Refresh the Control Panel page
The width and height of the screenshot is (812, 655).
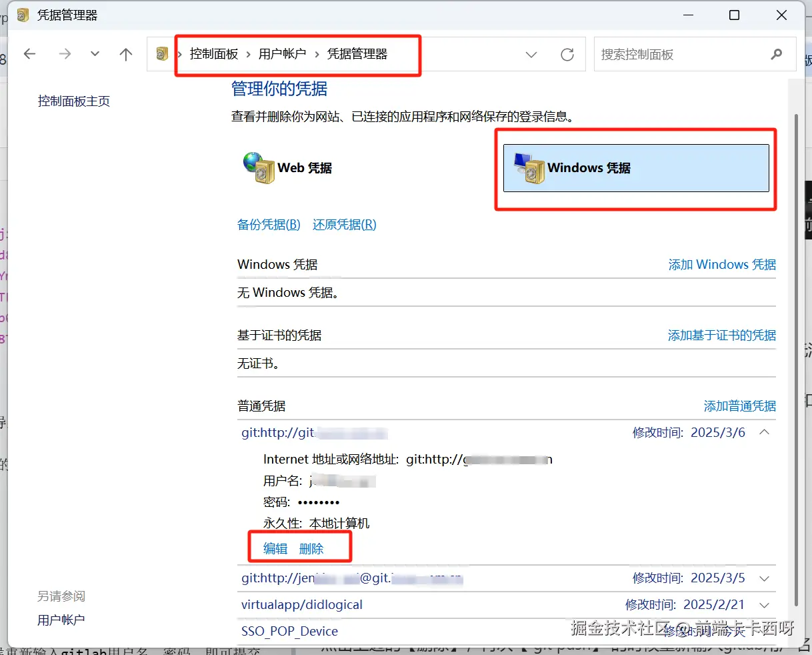pyautogui.click(x=567, y=55)
